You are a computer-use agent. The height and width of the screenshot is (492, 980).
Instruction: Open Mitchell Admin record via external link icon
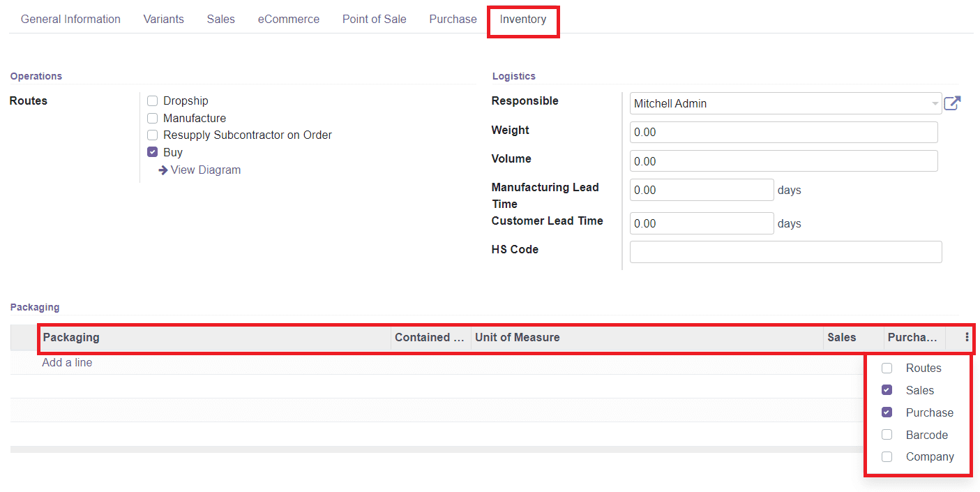[952, 102]
